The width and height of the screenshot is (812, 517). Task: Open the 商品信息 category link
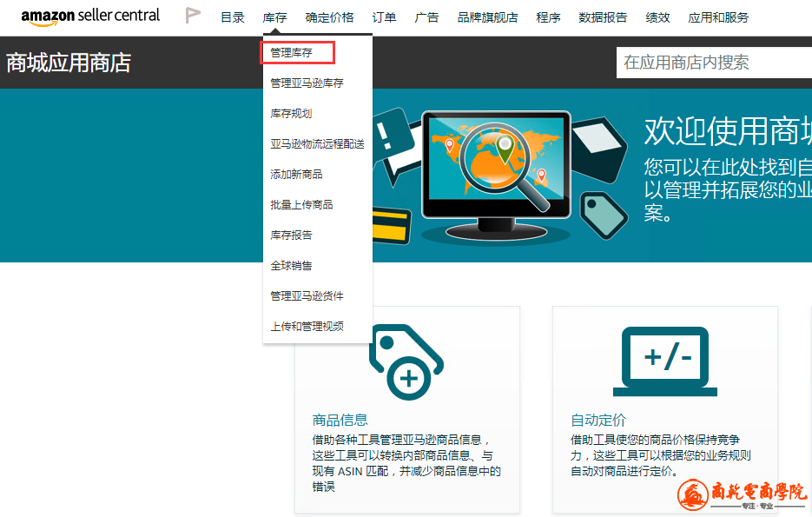[340, 421]
